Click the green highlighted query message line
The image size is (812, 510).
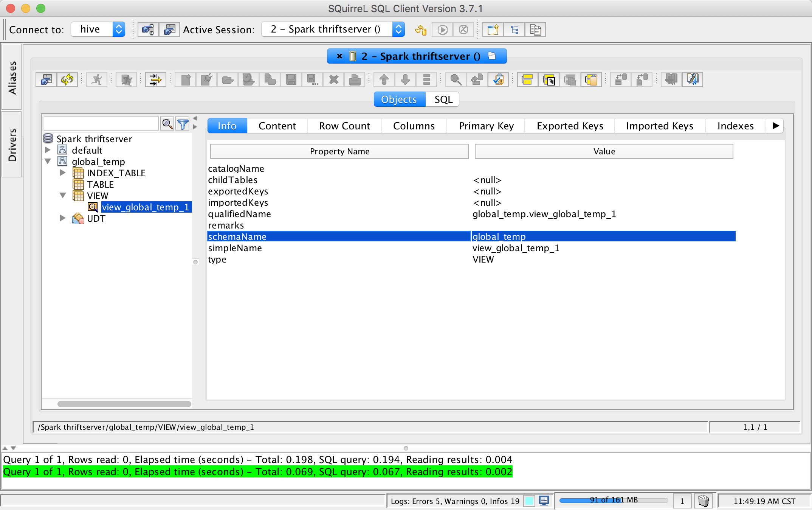pyautogui.click(x=257, y=472)
